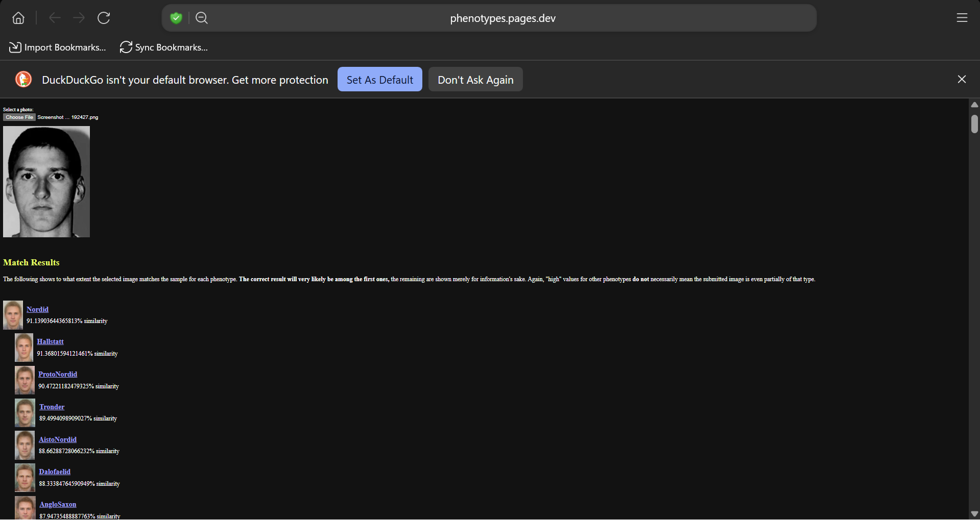
Task: Click the AistoNordid sample thumbnail
Action: tap(25, 445)
